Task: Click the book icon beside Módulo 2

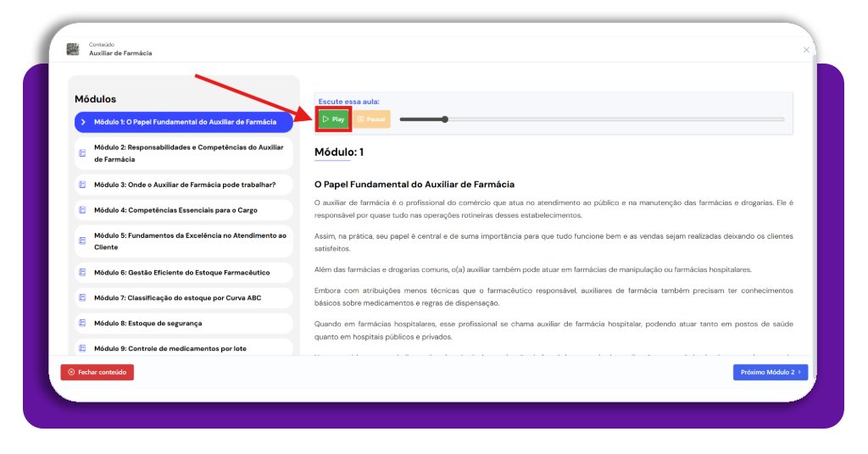Action: click(x=82, y=153)
